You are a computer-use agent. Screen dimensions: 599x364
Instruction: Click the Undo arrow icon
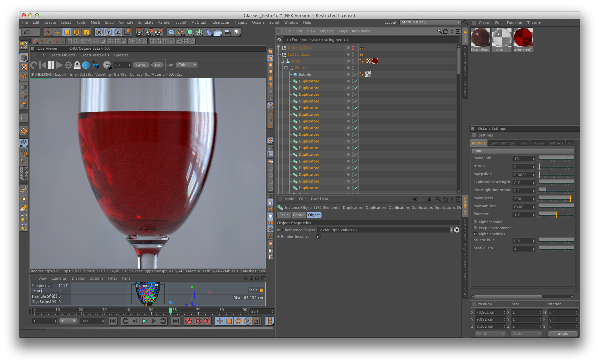[x=26, y=32]
